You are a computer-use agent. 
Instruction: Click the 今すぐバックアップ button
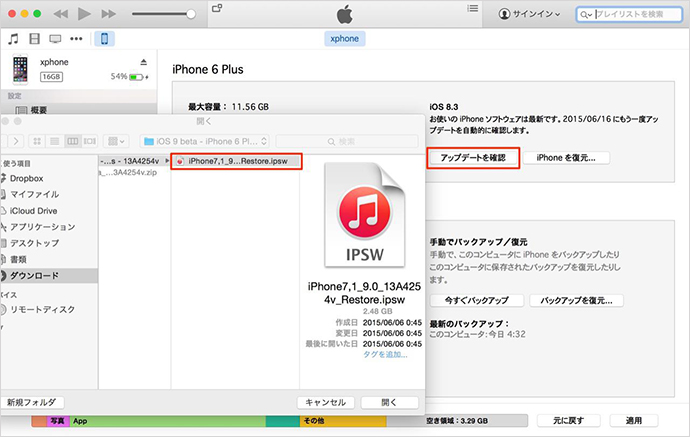pyautogui.click(x=477, y=301)
